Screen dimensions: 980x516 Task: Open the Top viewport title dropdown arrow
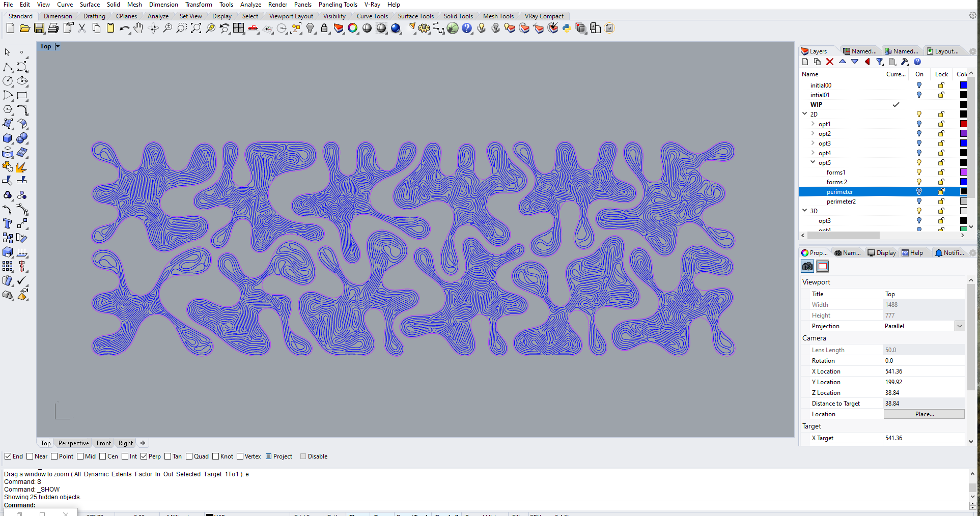coord(58,46)
